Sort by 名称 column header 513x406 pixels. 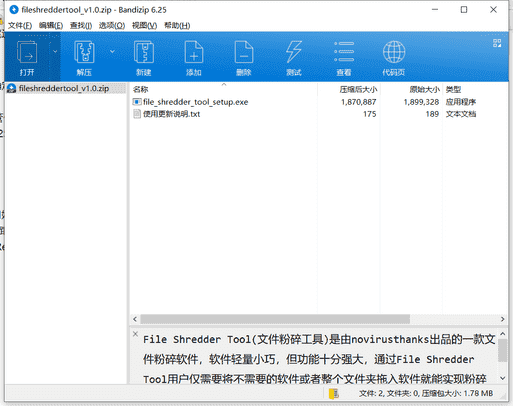coord(140,89)
